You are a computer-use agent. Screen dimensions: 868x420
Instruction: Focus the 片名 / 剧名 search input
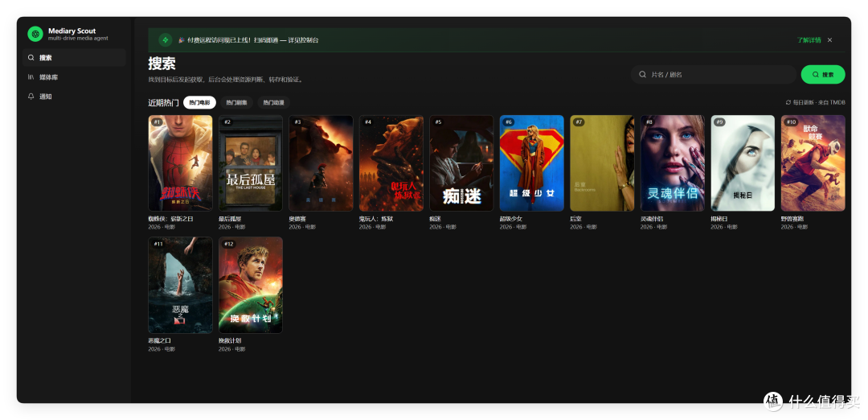pyautogui.click(x=714, y=74)
